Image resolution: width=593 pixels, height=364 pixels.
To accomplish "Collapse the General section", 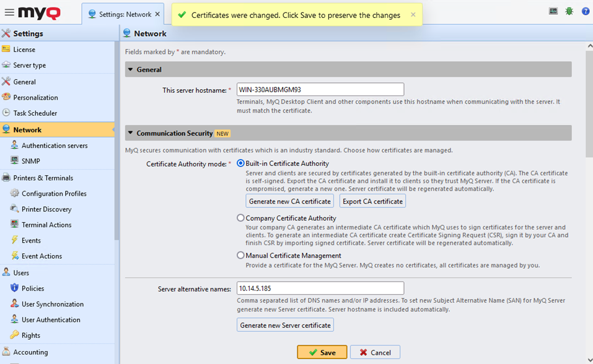I will click(x=131, y=69).
